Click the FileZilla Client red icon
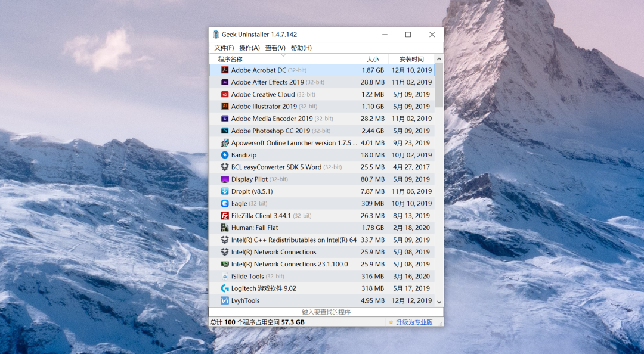 click(225, 216)
